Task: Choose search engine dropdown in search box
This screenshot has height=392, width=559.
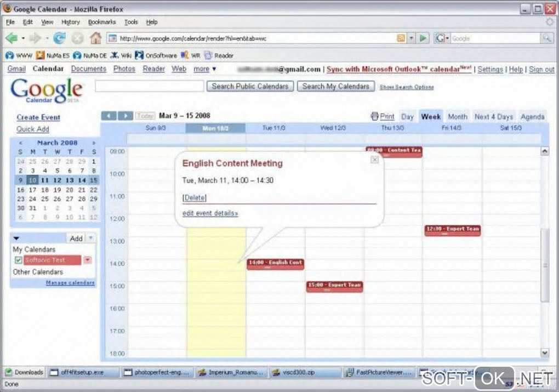Action: click(x=442, y=38)
